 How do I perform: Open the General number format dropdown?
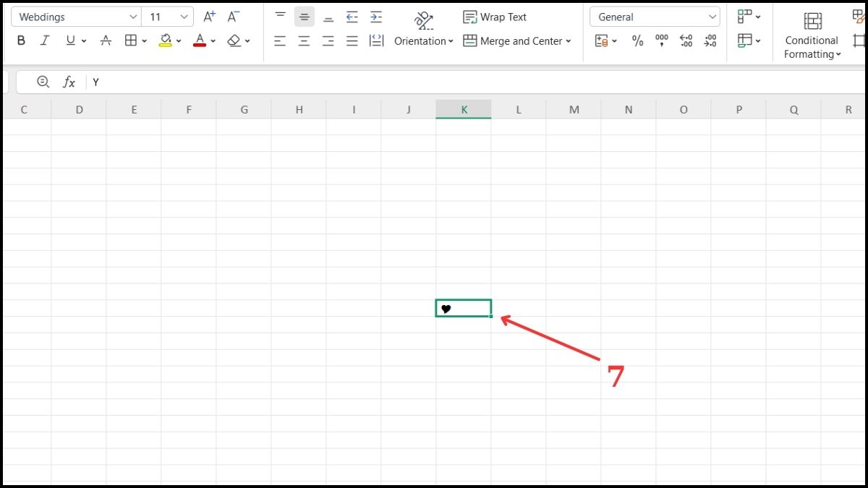[x=712, y=16]
